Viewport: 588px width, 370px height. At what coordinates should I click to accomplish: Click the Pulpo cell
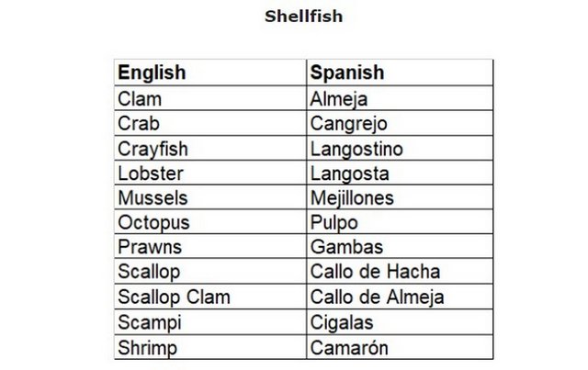[x=334, y=223]
